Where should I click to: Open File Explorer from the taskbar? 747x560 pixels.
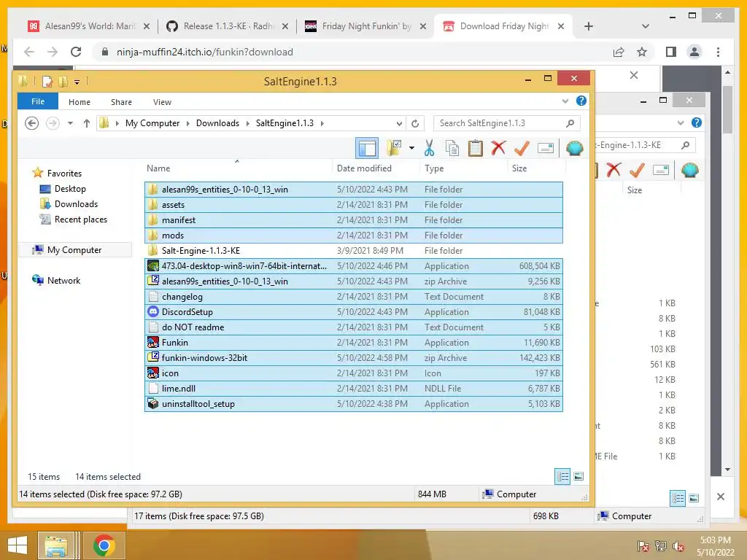[56, 545]
